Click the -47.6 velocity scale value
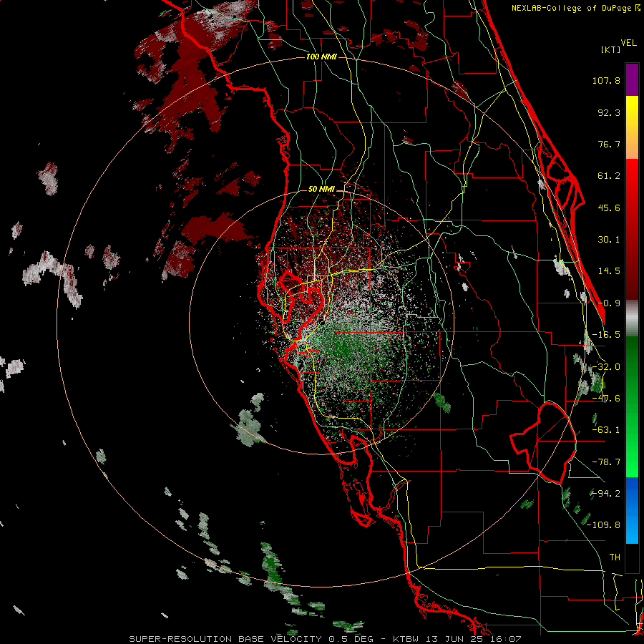This screenshot has width=644, height=644. point(606,399)
